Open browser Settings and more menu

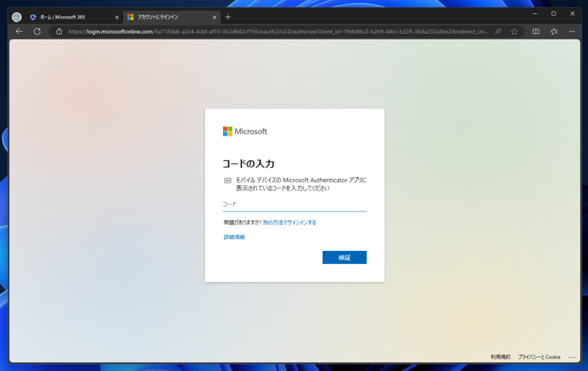click(572, 32)
